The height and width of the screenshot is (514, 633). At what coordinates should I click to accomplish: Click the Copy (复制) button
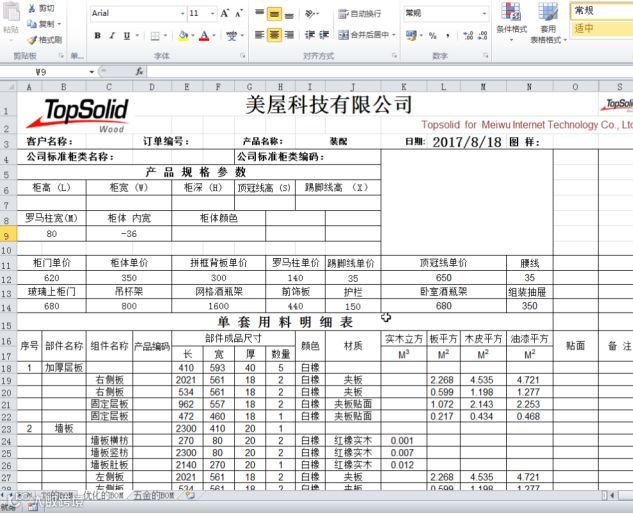(43, 24)
